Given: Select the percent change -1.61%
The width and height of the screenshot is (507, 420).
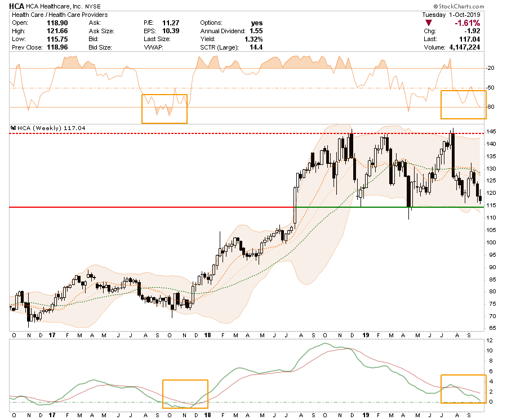Looking at the screenshot, I should [x=467, y=23].
